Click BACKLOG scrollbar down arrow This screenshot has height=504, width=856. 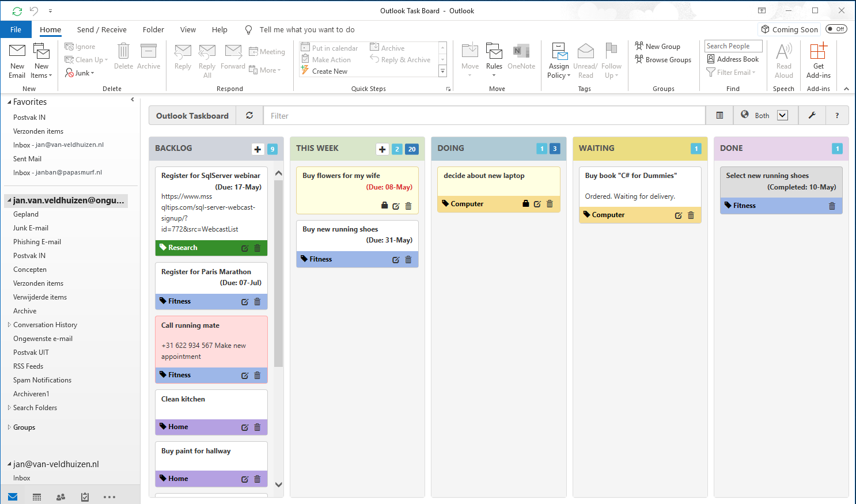coord(279,484)
